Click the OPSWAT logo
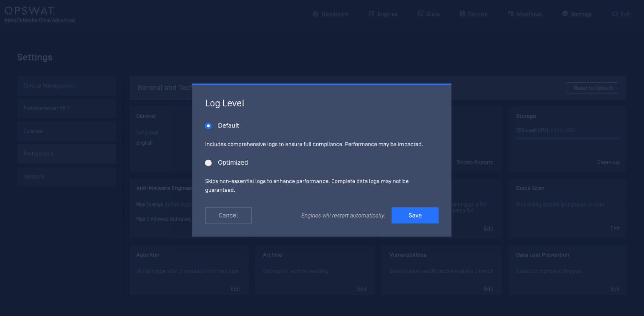This screenshot has height=316, width=644. [x=30, y=11]
